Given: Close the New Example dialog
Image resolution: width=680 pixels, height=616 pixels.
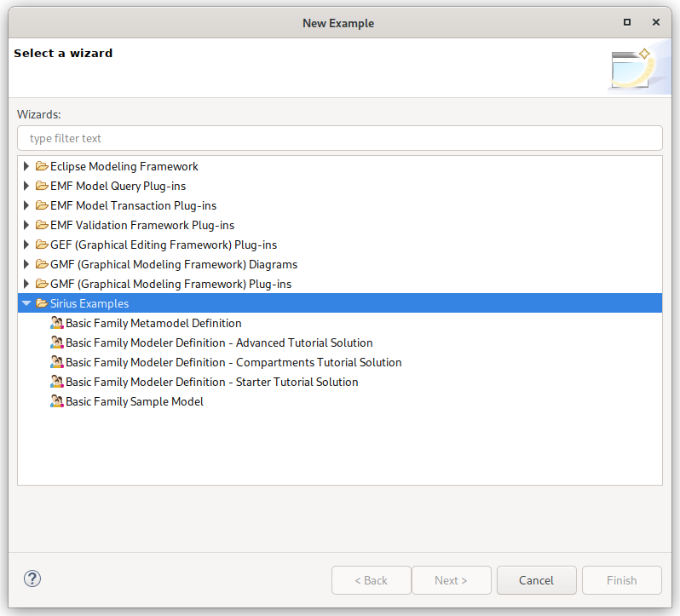Looking at the screenshot, I should click(656, 22).
